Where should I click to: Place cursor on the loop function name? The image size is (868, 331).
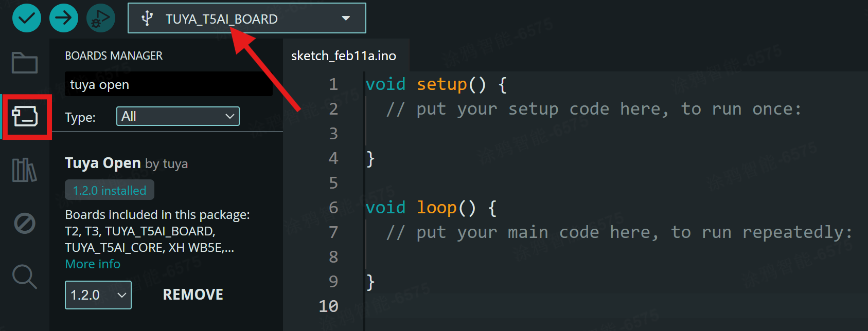(x=436, y=208)
